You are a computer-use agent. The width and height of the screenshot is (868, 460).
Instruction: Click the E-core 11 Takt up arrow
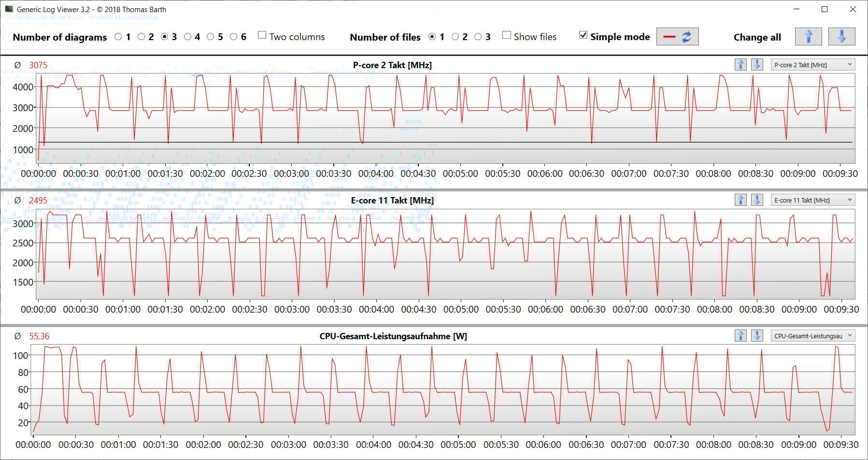coord(740,200)
